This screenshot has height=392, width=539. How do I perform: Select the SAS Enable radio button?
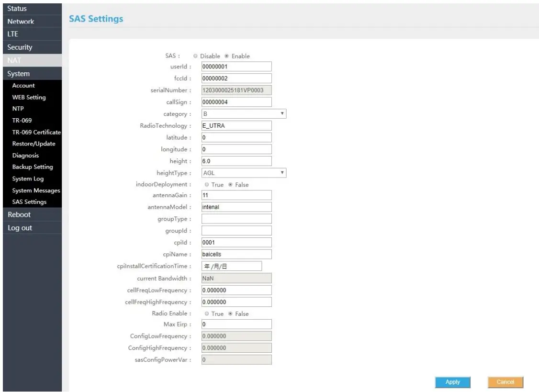226,56
